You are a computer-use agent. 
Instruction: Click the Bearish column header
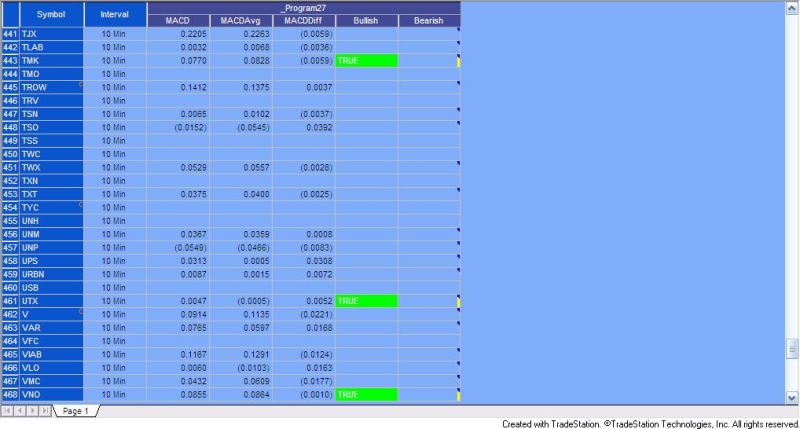point(429,21)
